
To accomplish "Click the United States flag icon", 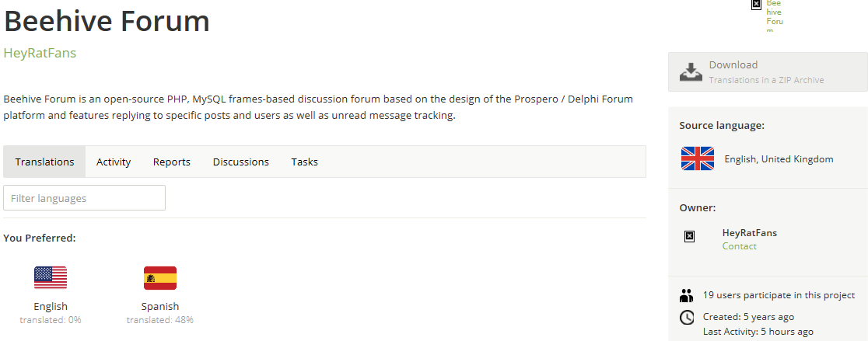I will [51, 277].
